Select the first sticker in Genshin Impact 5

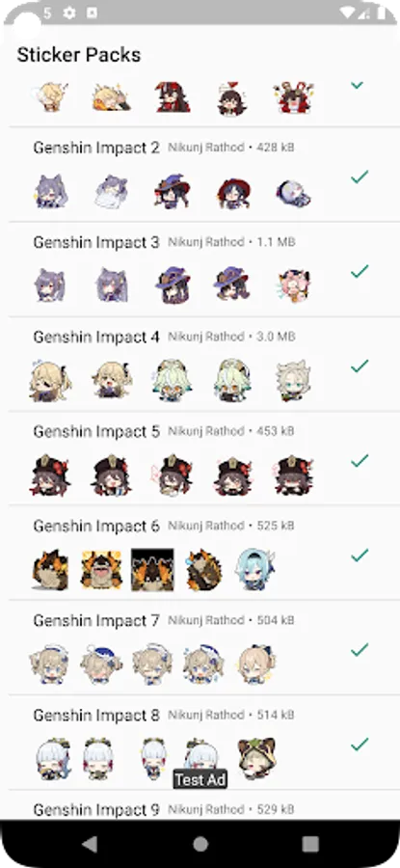(50, 475)
